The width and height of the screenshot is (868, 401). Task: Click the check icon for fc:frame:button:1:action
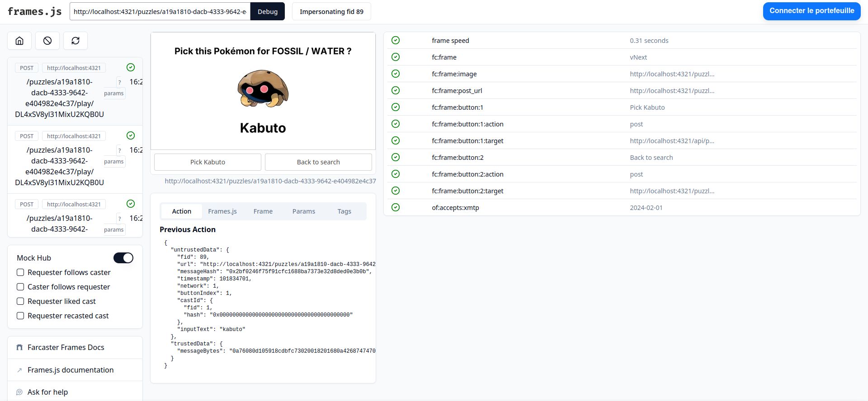point(396,124)
